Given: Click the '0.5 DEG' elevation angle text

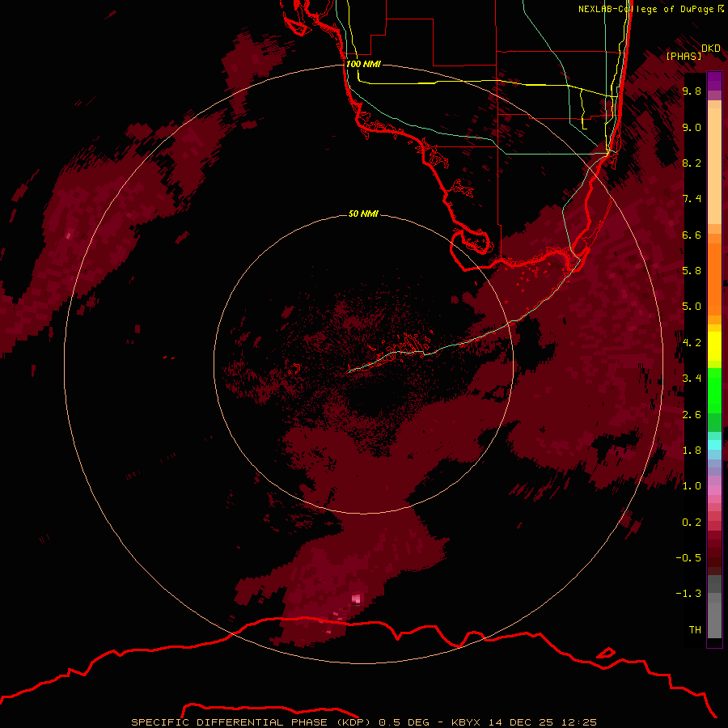Looking at the screenshot, I should tap(404, 722).
